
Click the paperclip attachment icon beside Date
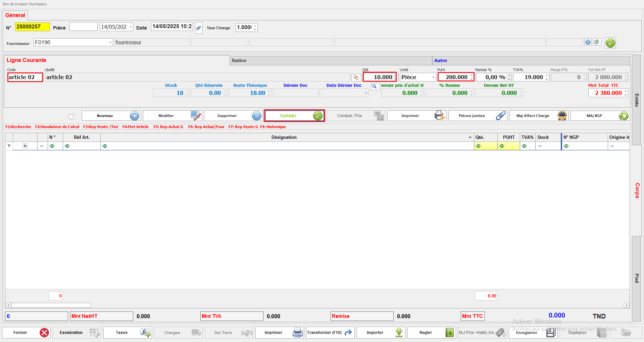(x=199, y=28)
